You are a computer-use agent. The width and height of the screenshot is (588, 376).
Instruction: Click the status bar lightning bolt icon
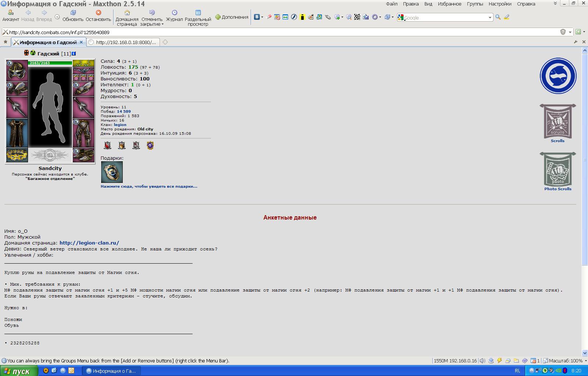click(x=499, y=361)
